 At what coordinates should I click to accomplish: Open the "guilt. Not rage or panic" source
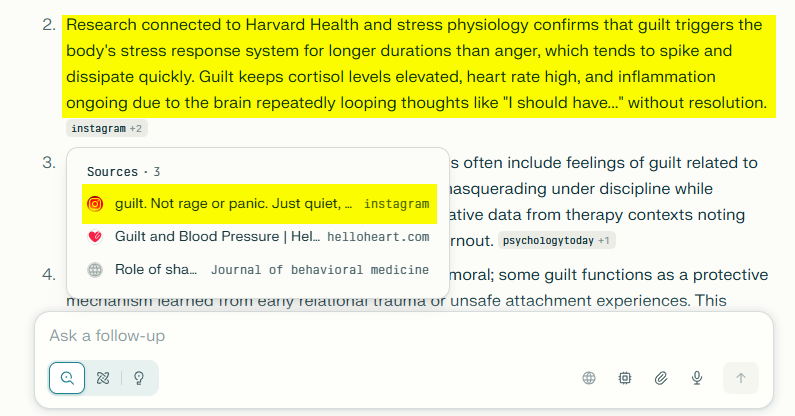pos(232,204)
